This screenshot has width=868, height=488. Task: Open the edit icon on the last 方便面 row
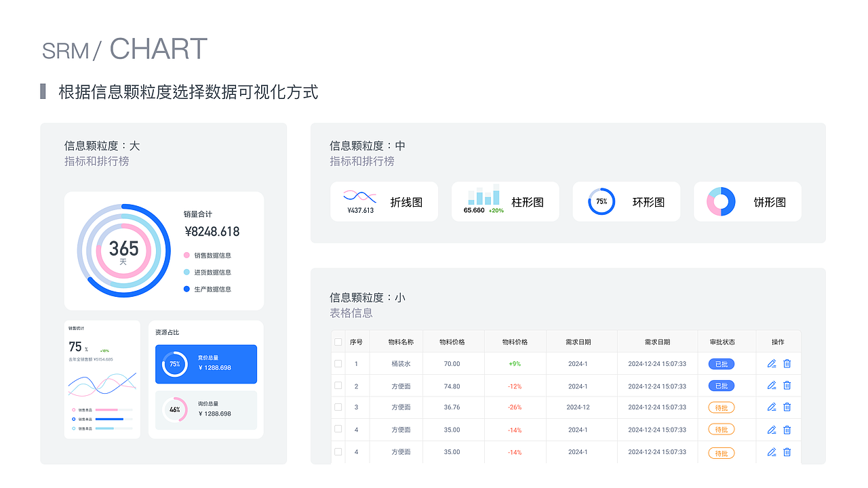point(771,452)
